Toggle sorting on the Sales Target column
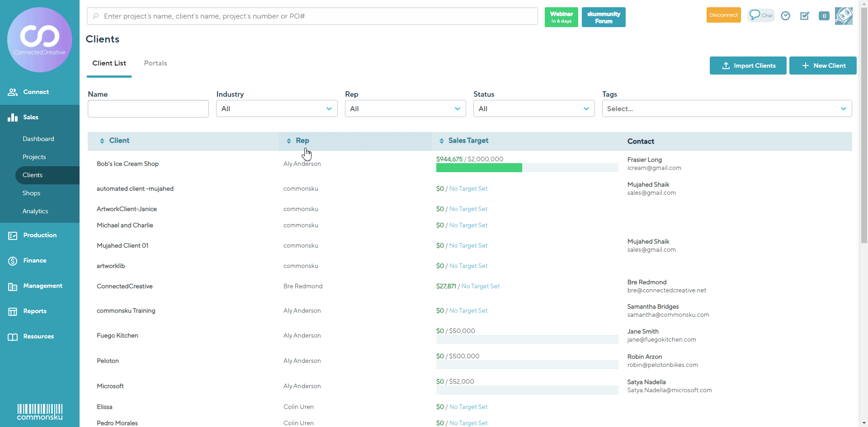868x427 pixels. [x=442, y=141]
